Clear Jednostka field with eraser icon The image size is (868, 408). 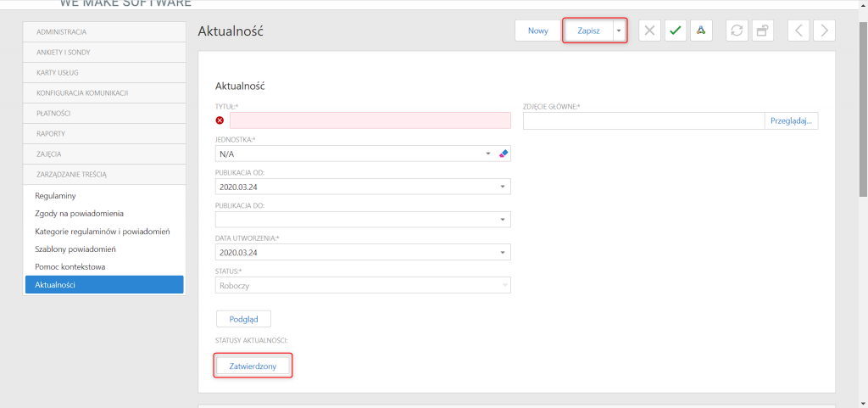click(x=503, y=154)
